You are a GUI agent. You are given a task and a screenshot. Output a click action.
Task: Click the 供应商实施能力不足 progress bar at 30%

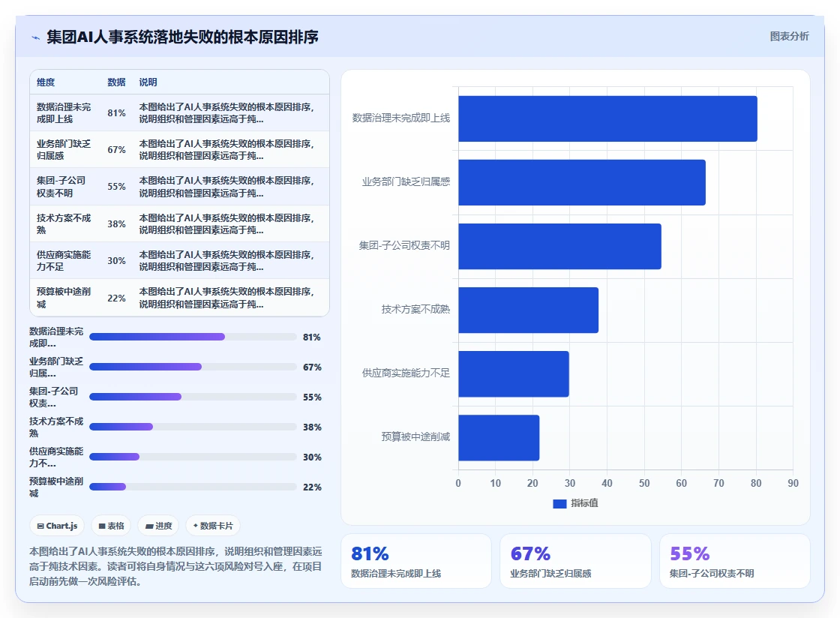click(193, 457)
